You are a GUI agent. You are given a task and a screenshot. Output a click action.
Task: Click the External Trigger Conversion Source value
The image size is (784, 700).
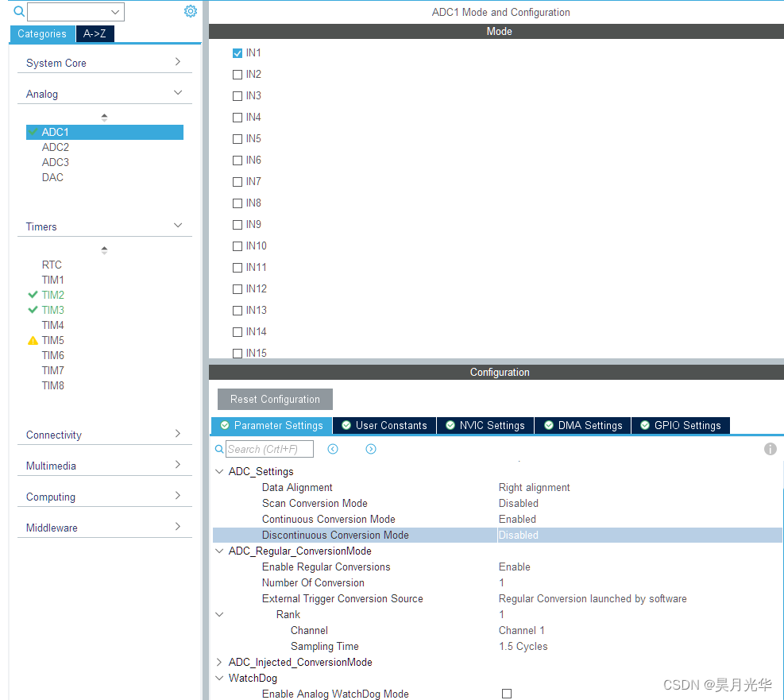593,598
